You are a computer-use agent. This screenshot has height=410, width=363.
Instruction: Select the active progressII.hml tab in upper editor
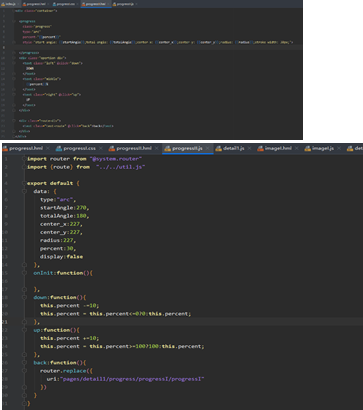[95, 4]
